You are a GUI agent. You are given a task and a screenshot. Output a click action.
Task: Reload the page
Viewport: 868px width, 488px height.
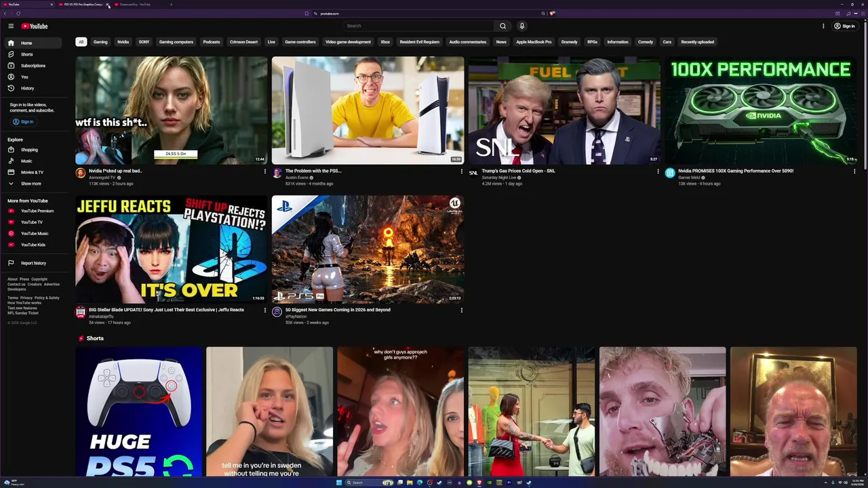(18, 14)
